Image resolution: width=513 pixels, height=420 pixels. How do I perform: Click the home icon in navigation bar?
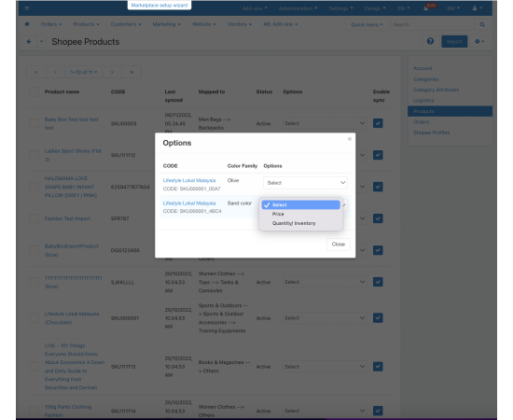(x=27, y=24)
